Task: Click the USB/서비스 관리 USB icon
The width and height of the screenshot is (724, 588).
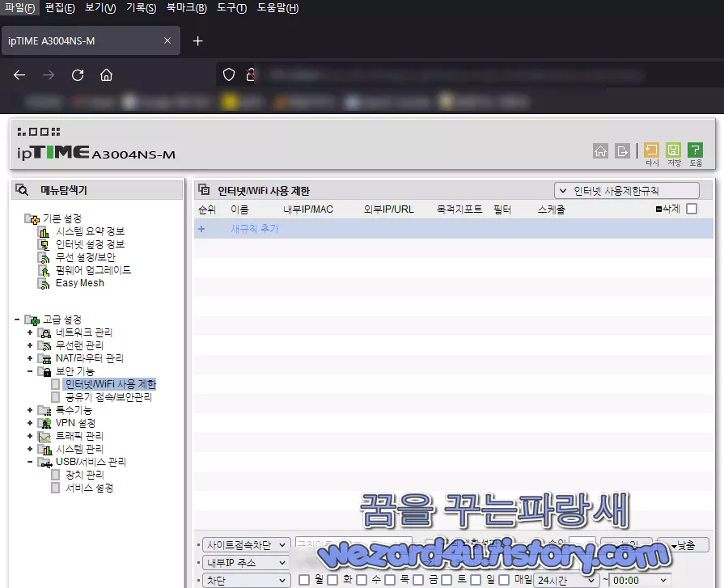Action: coord(45,463)
